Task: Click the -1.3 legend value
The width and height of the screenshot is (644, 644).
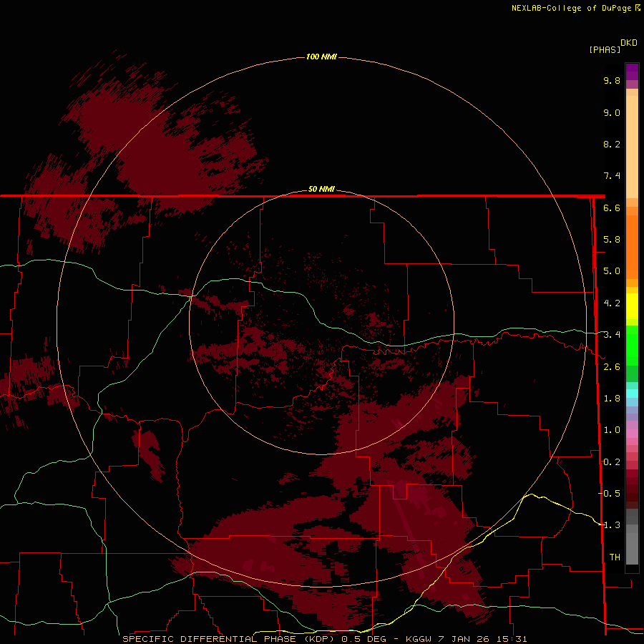Action: point(610,525)
